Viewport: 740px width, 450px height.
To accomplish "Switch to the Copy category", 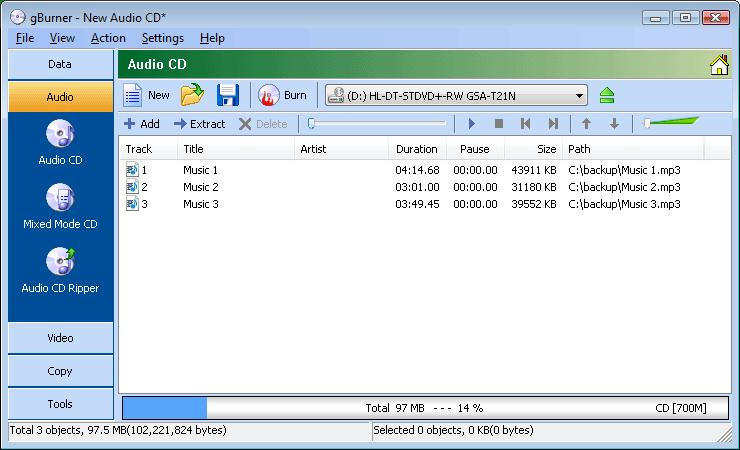I will click(60, 371).
